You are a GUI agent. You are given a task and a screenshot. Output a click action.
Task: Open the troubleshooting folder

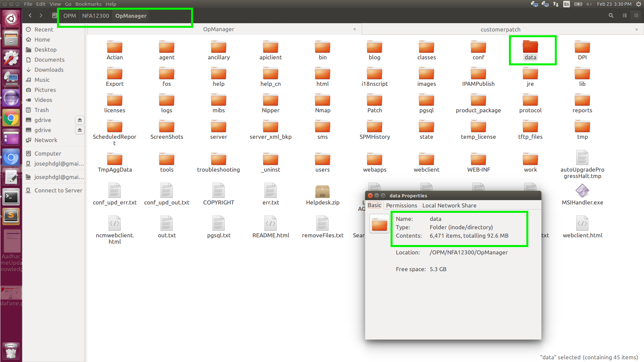[x=219, y=163]
